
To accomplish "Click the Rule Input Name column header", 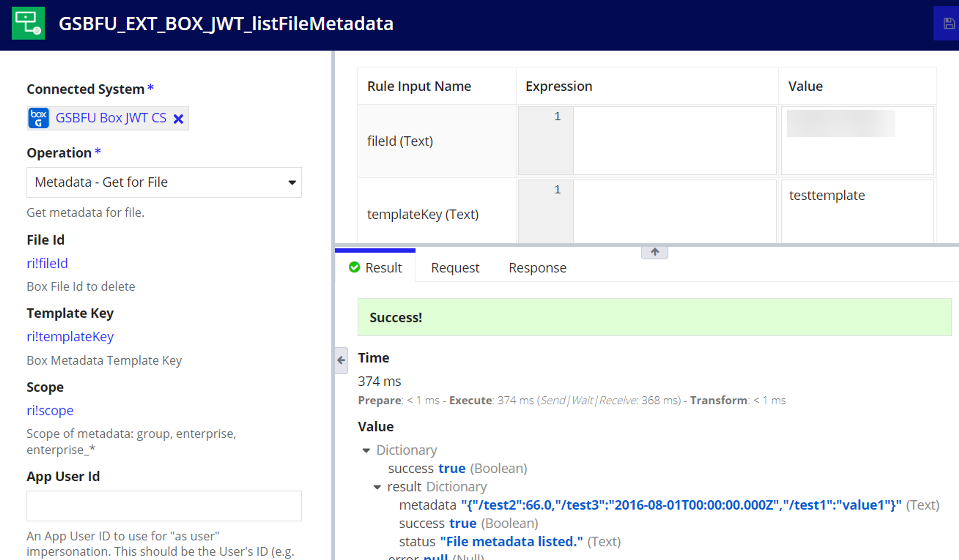I will [419, 86].
